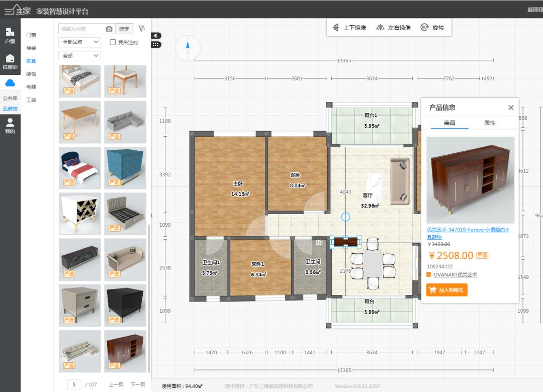Click the compass north indicator
Image resolution: width=543 pixels, height=392 pixels.
[x=188, y=48]
